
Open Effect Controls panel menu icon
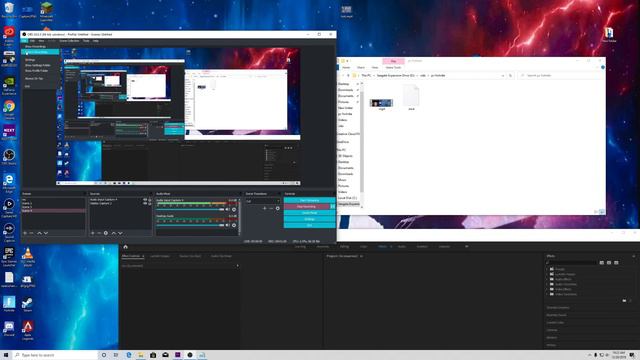click(x=143, y=256)
